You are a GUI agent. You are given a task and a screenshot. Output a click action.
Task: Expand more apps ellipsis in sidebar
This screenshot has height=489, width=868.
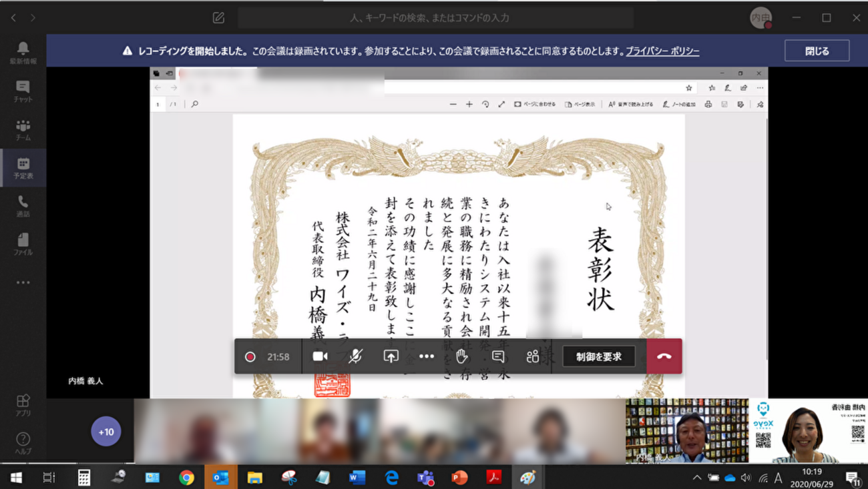click(23, 283)
